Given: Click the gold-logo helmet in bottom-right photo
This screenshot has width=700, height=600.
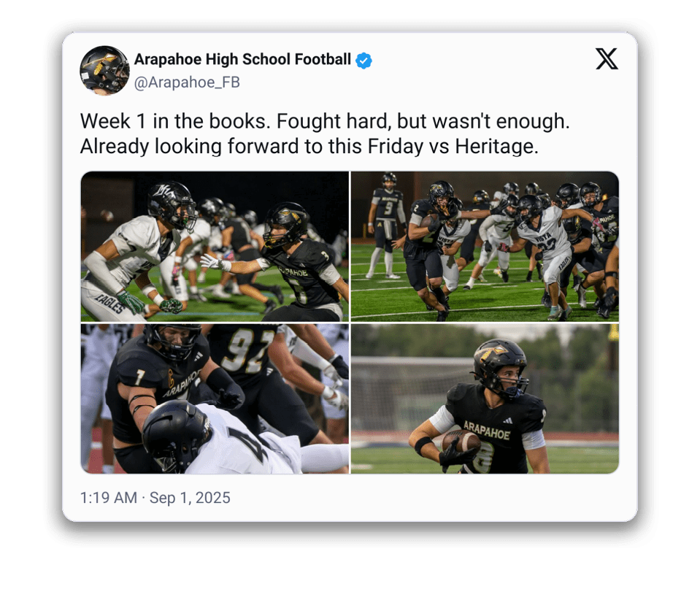Looking at the screenshot, I should 499,366.
